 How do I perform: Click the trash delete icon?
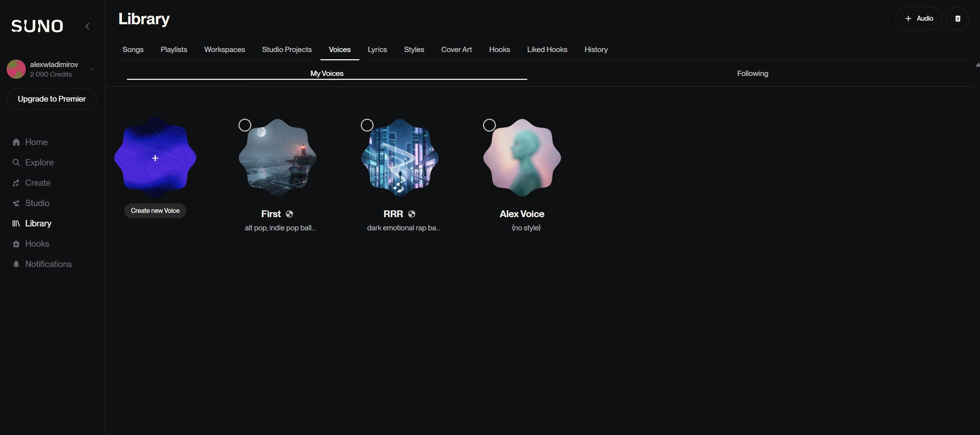tap(958, 18)
